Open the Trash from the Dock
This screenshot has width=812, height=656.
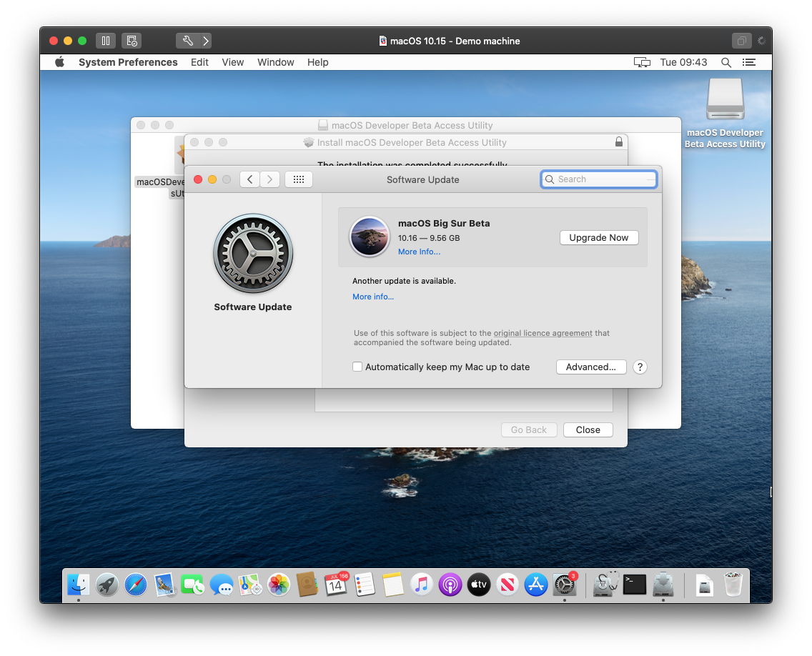pyautogui.click(x=733, y=585)
